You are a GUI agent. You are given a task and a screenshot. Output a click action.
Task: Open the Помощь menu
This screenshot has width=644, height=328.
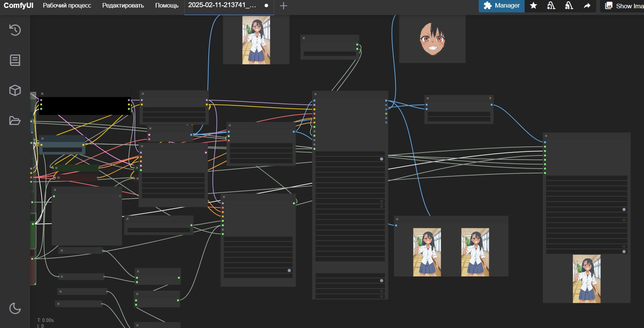[x=167, y=6]
